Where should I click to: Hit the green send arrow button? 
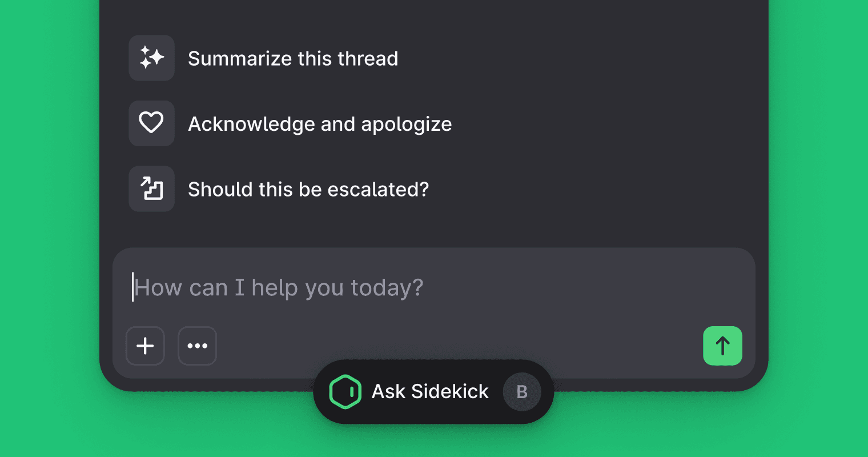[x=722, y=346]
